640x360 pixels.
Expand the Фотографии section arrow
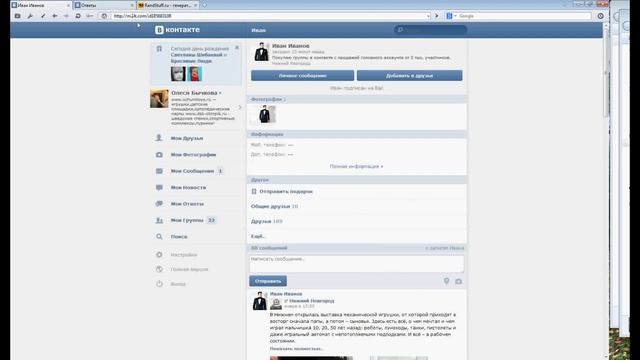point(284,99)
